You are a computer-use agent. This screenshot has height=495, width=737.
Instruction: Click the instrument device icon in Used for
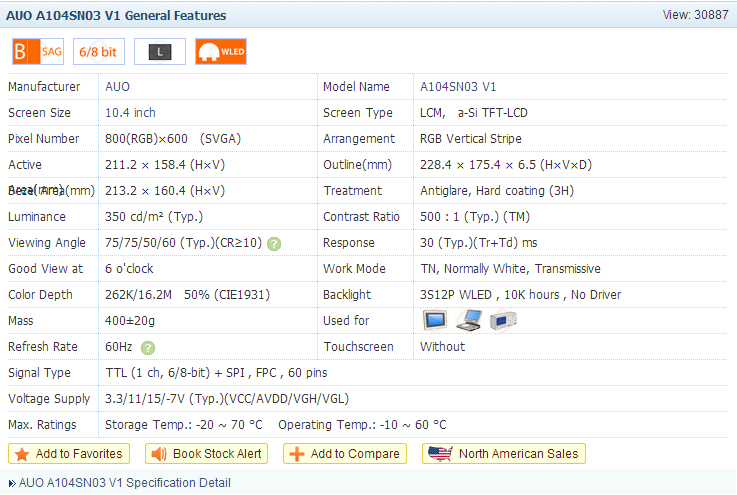[503, 321]
